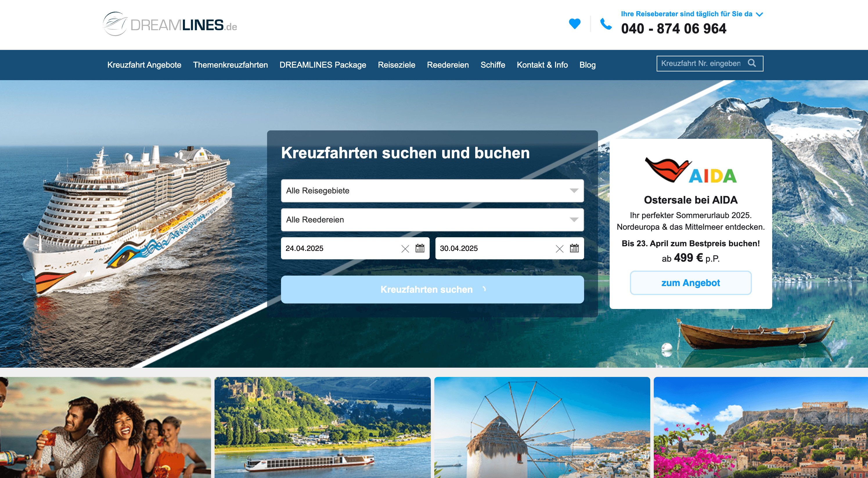The height and width of the screenshot is (478, 868).
Task: Expand the Alle Reedereien dropdown
Action: [x=432, y=220]
